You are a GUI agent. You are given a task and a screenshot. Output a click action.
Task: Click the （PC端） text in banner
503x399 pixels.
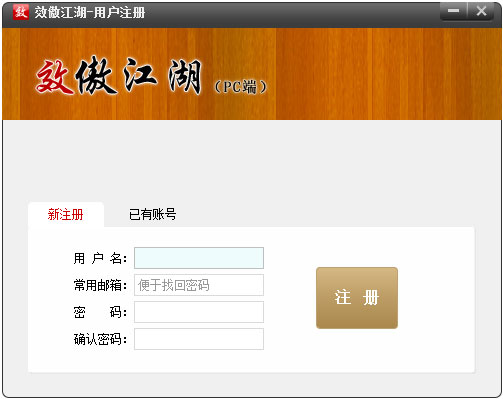coord(241,87)
